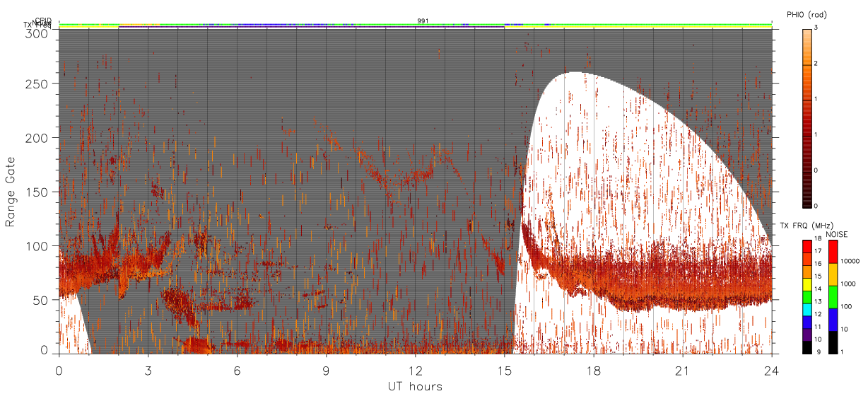This screenshot has width=868, height=401.
Task: Click the 'UT hours' axis label
Action: coord(415,386)
